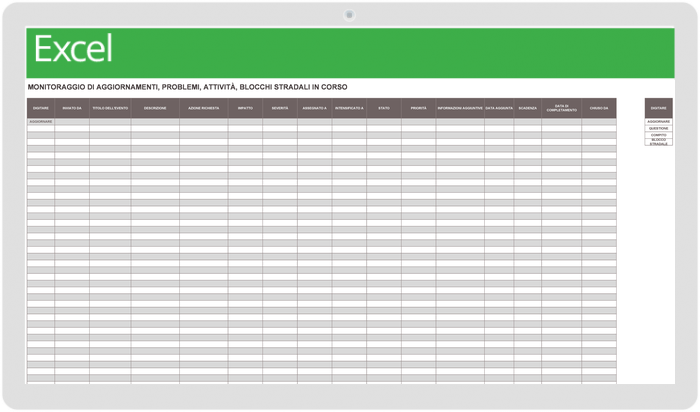Click AGGIORNARE in the side list

click(x=658, y=121)
